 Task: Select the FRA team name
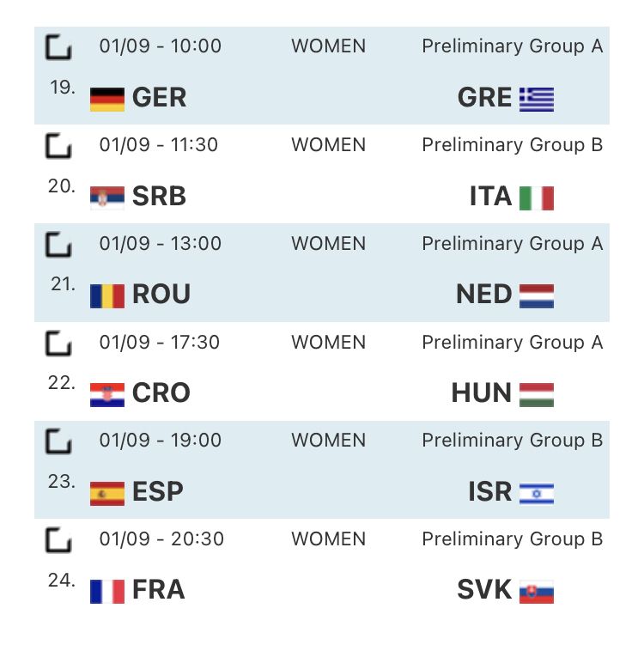tap(158, 590)
